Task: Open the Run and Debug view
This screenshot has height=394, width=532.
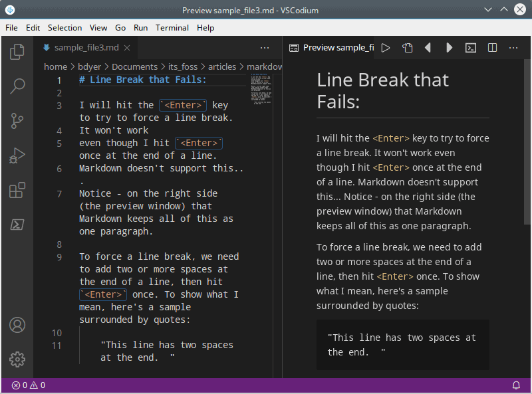Action: pos(17,155)
